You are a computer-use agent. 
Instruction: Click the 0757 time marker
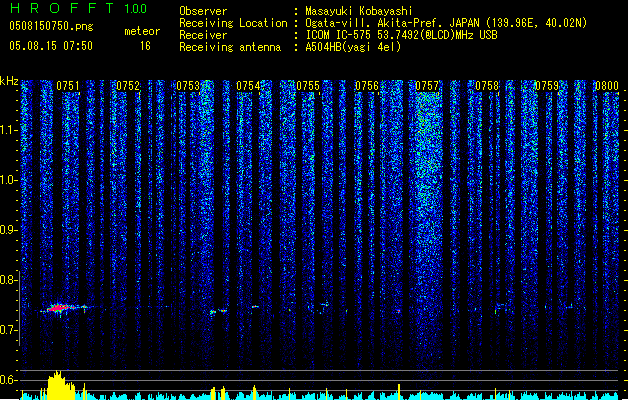pyautogui.click(x=427, y=86)
